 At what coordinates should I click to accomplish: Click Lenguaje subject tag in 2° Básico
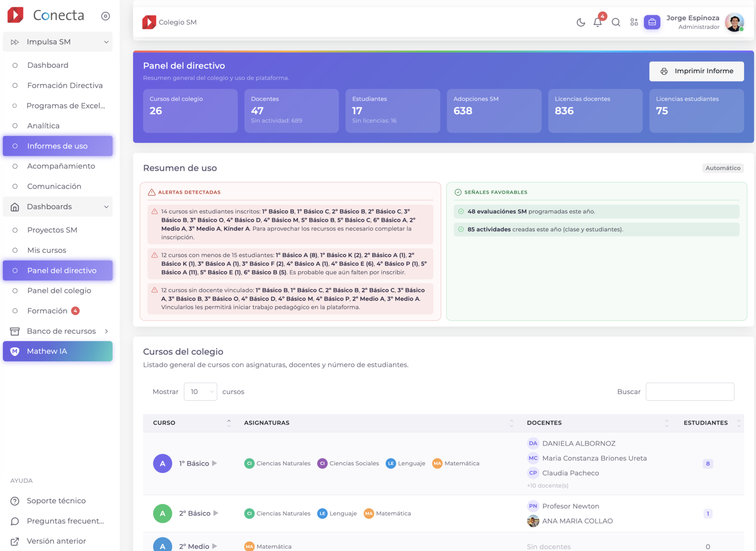click(x=337, y=514)
